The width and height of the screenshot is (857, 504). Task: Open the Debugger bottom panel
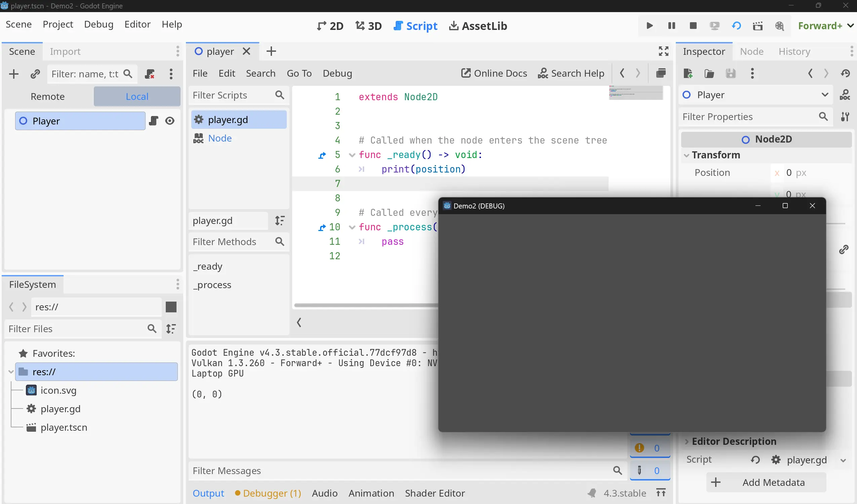[268, 493]
